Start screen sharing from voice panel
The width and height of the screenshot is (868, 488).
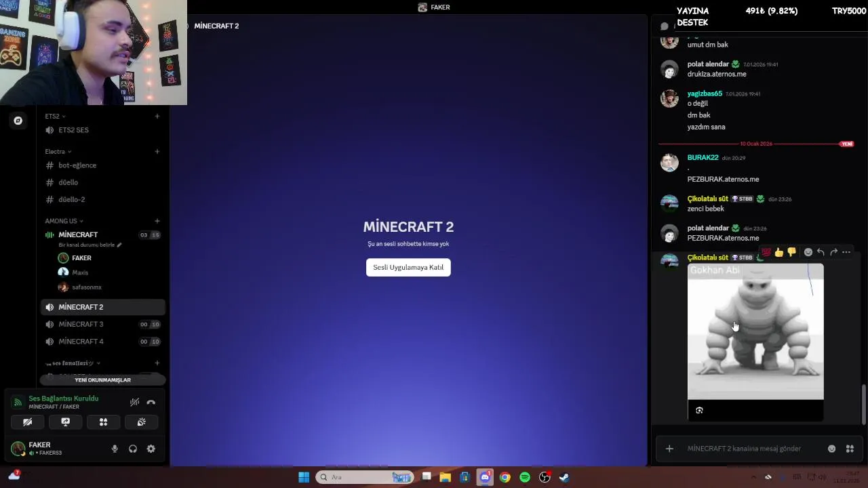tap(66, 422)
